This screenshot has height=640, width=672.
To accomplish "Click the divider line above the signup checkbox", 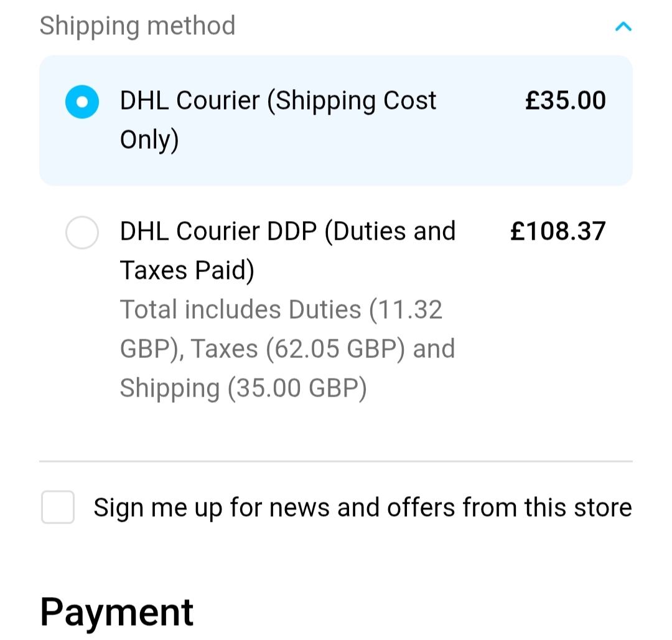I will 336,461.
